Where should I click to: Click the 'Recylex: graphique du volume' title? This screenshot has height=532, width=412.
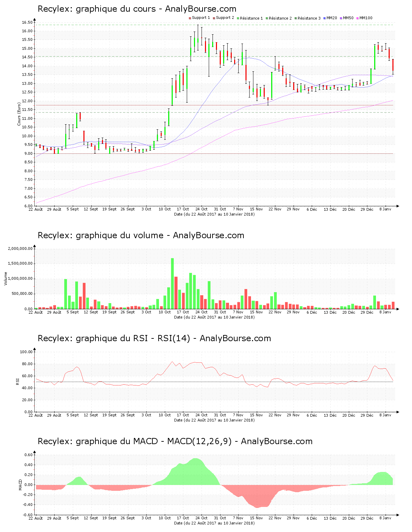[x=141, y=235]
